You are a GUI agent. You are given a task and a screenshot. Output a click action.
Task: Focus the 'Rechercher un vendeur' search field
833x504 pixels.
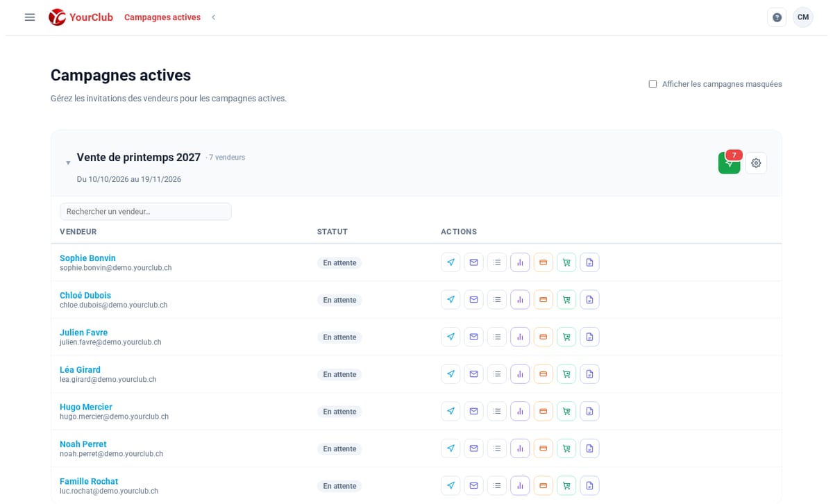(x=146, y=212)
